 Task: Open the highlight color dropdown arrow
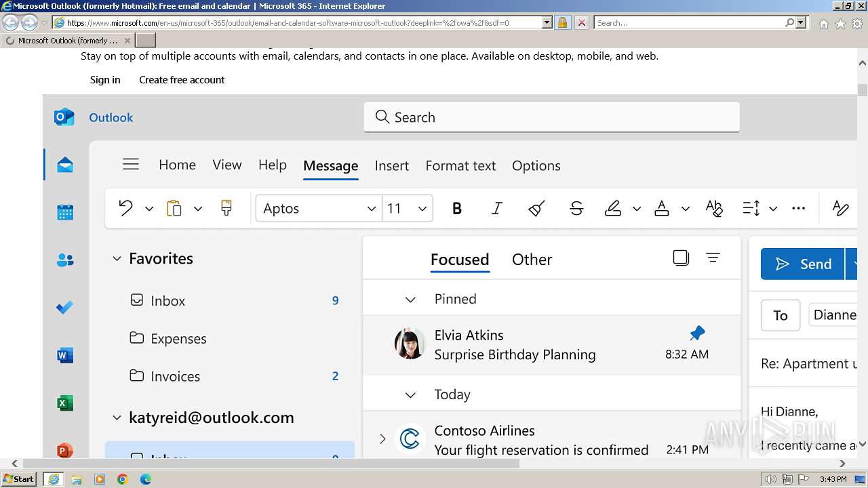click(x=637, y=209)
